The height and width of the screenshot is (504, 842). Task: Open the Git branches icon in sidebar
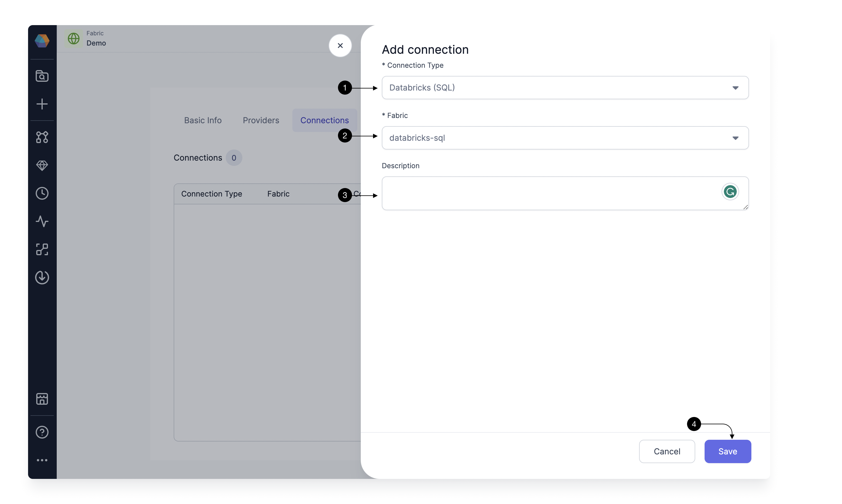click(x=42, y=137)
